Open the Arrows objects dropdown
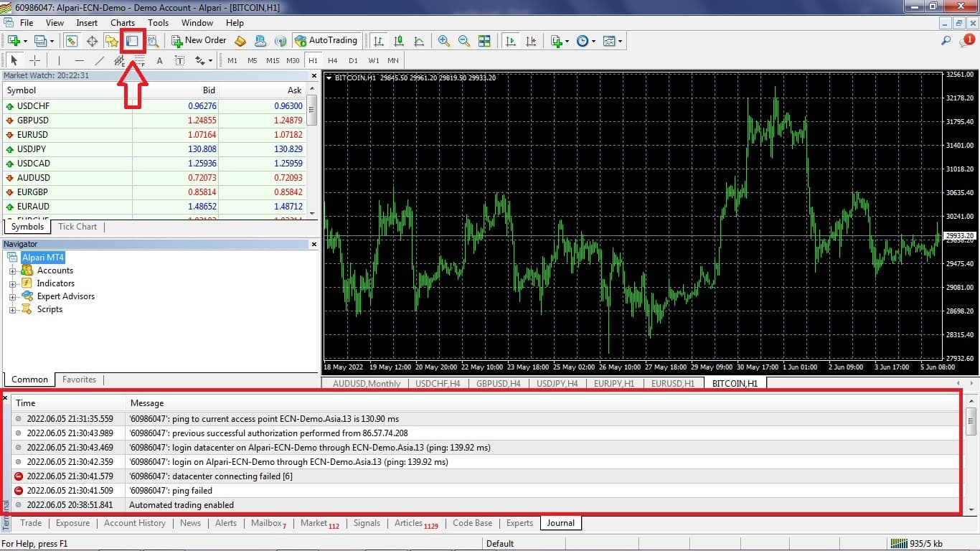 (x=210, y=60)
